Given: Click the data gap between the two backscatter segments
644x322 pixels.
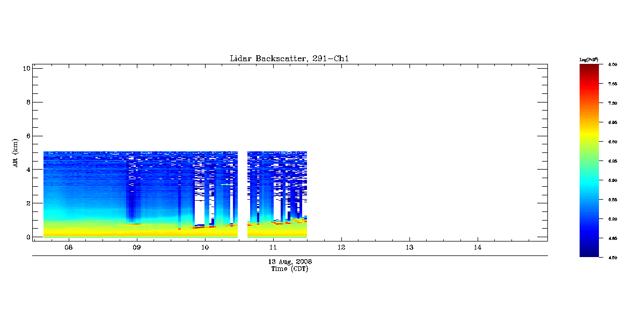Looking at the screenshot, I should [243, 194].
